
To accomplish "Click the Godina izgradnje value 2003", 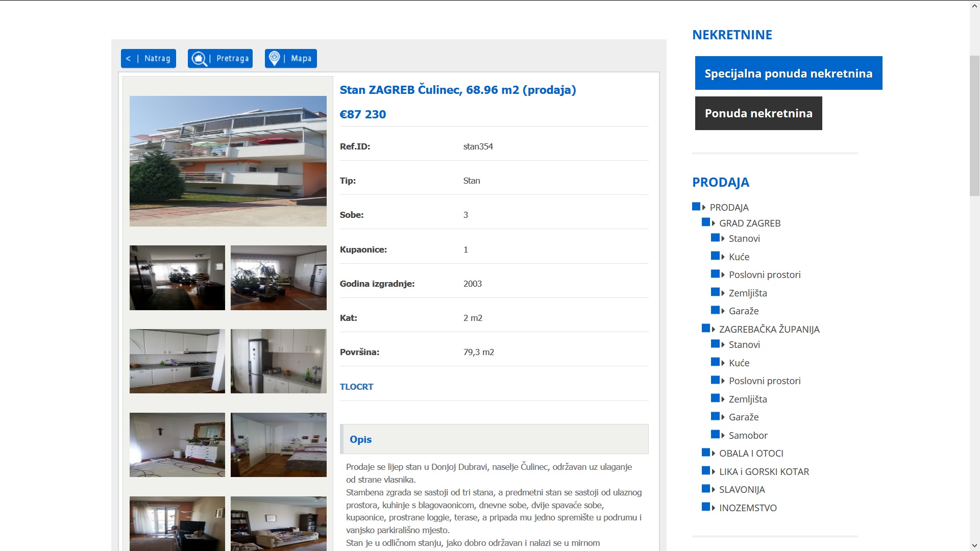I will pyautogui.click(x=473, y=284).
